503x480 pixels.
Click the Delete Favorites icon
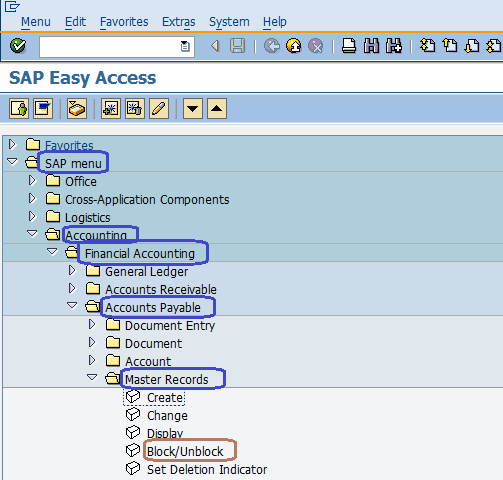click(135, 108)
